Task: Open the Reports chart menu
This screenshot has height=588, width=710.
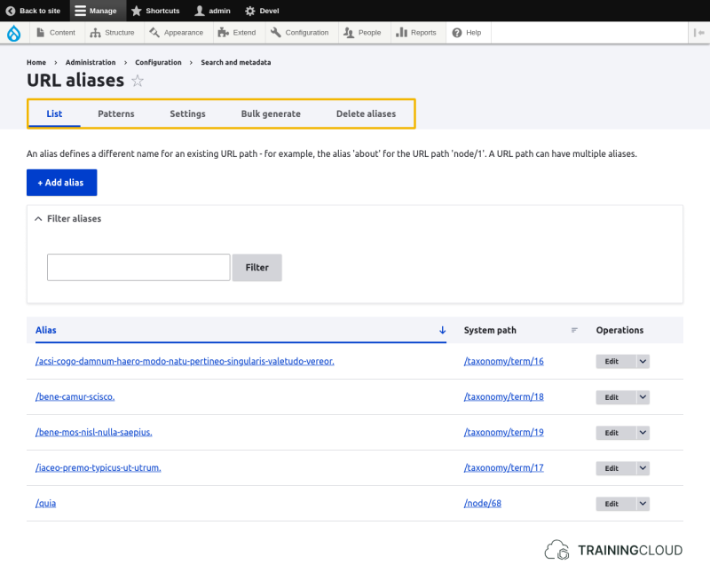Action: 416,33
